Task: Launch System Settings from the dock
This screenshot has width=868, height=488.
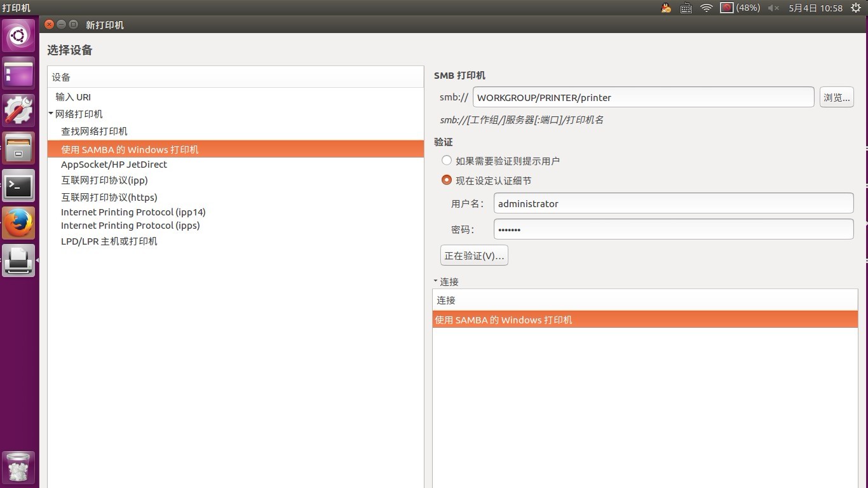Action: point(18,111)
